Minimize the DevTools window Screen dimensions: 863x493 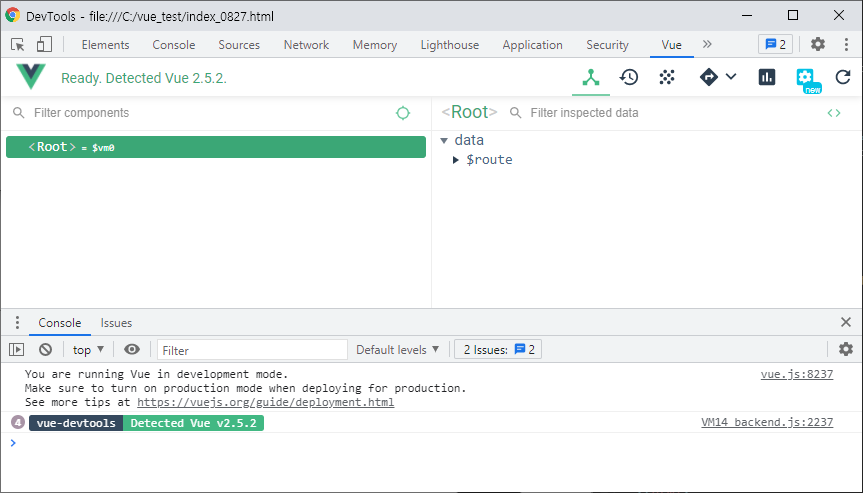point(747,15)
